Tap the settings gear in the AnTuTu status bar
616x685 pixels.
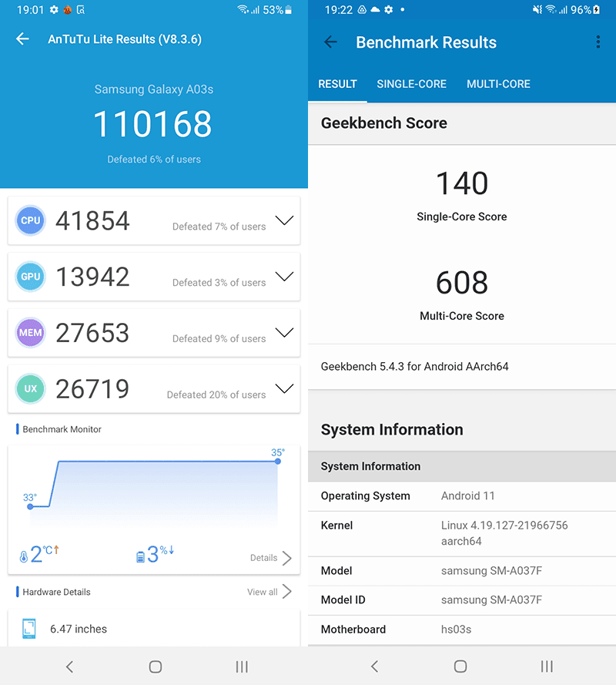pos(54,9)
